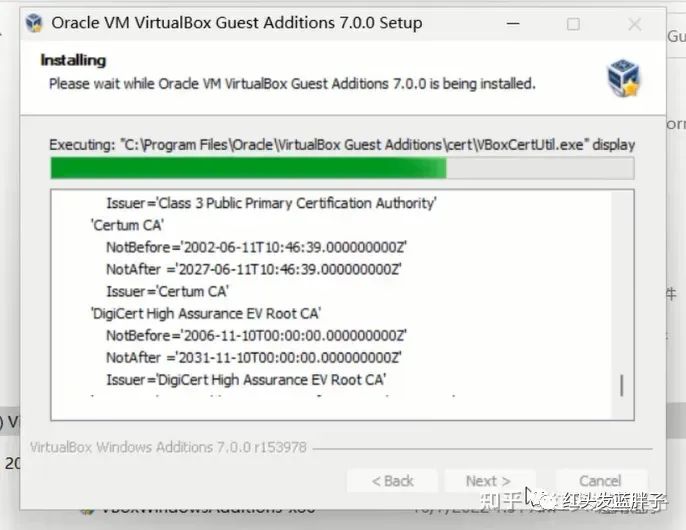The image size is (686, 530).
Task: Cancel the Guest Additions installation
Action: click(600, 481)
